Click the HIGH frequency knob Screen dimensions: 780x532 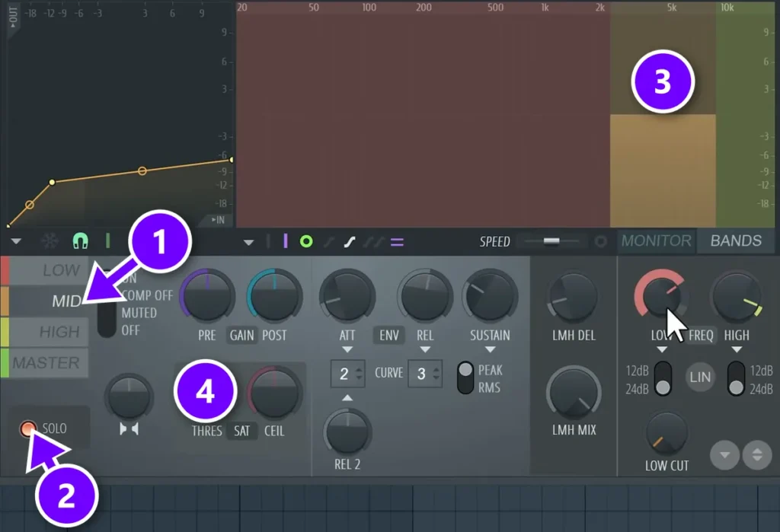point(737,296)
